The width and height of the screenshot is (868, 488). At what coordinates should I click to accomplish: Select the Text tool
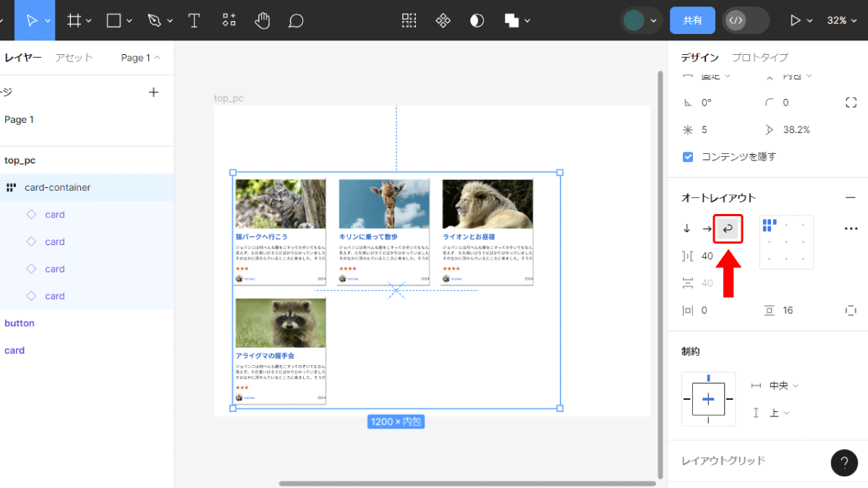point(194,20)
